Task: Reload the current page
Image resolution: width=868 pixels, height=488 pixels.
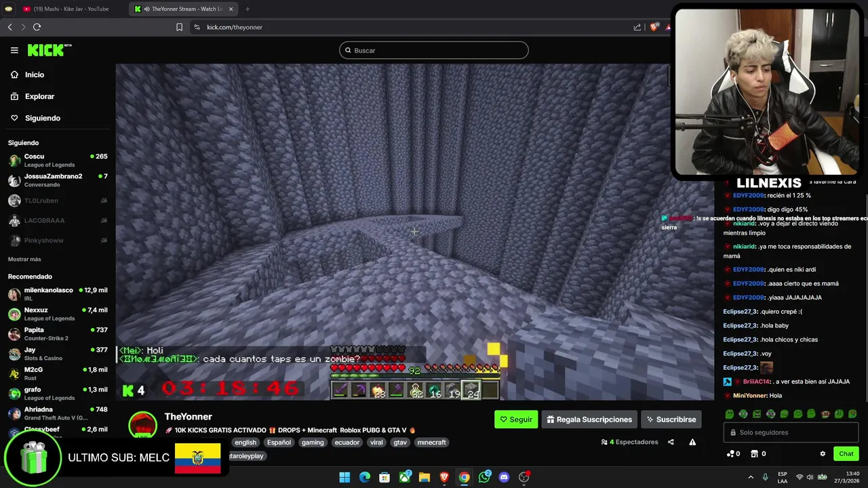Action: (37, 27)
